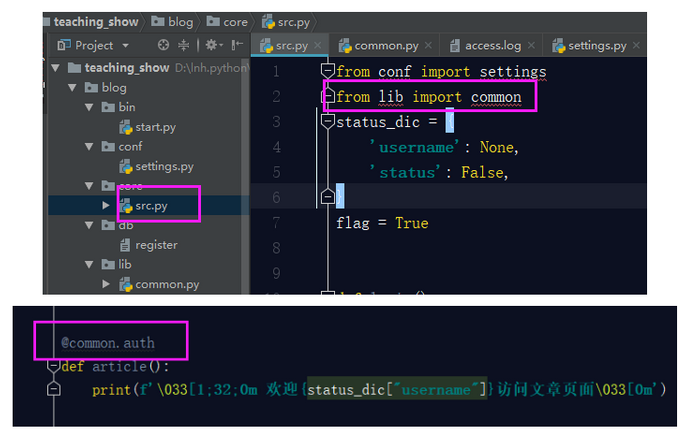Select common.py in project tree
The height and width of the screenshot is (432, 686).
click(x=167, y=284)
